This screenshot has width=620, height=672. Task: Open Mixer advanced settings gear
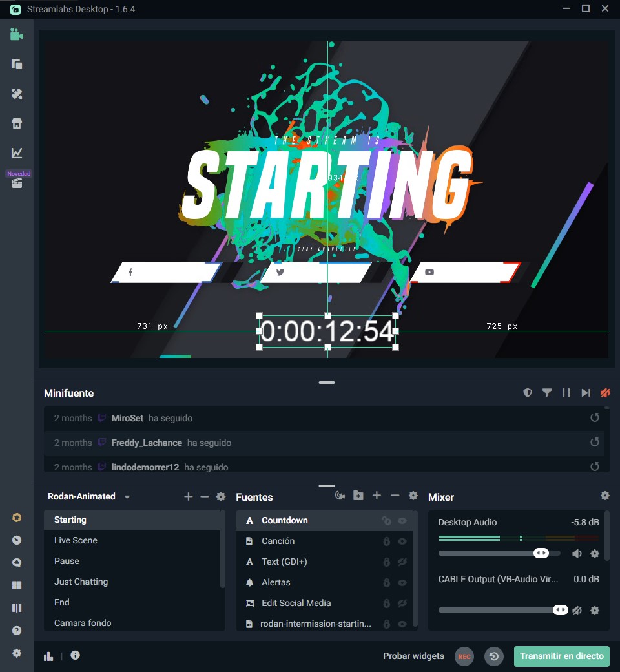(x=604, y=496)
